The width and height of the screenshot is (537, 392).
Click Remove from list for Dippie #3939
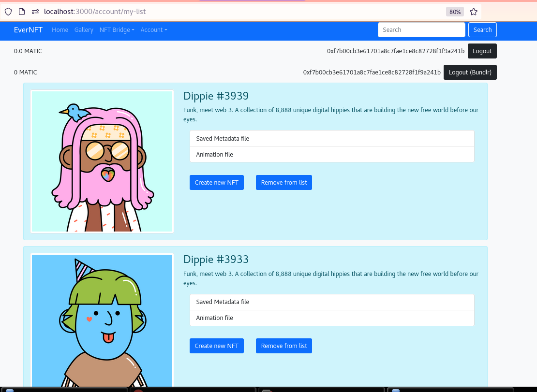[x=283, y=182]
